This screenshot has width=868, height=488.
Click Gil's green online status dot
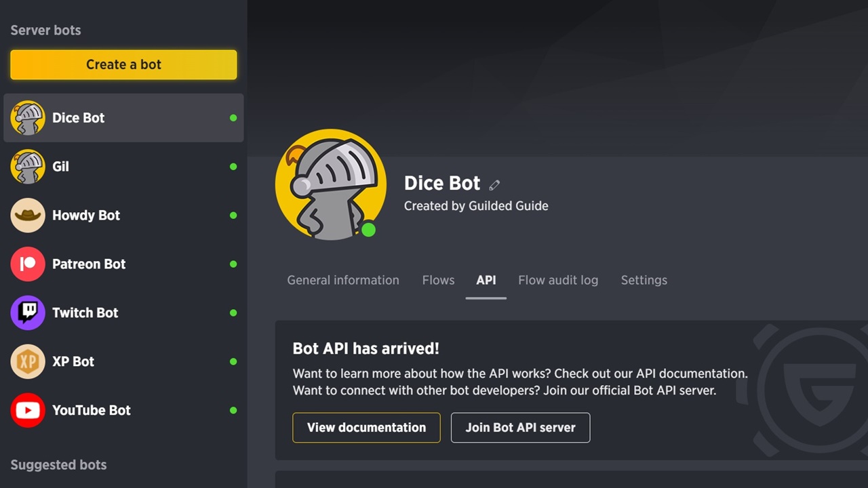(x=233, y=167)
